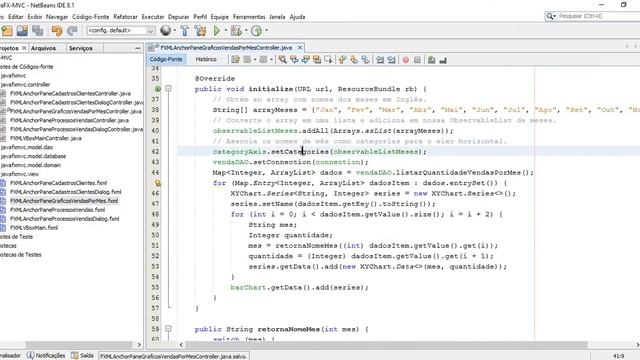Image resolution: width=640 pixels, height=360 pixels.
Task: Click the browser globe icon
Action: point(165,30)
